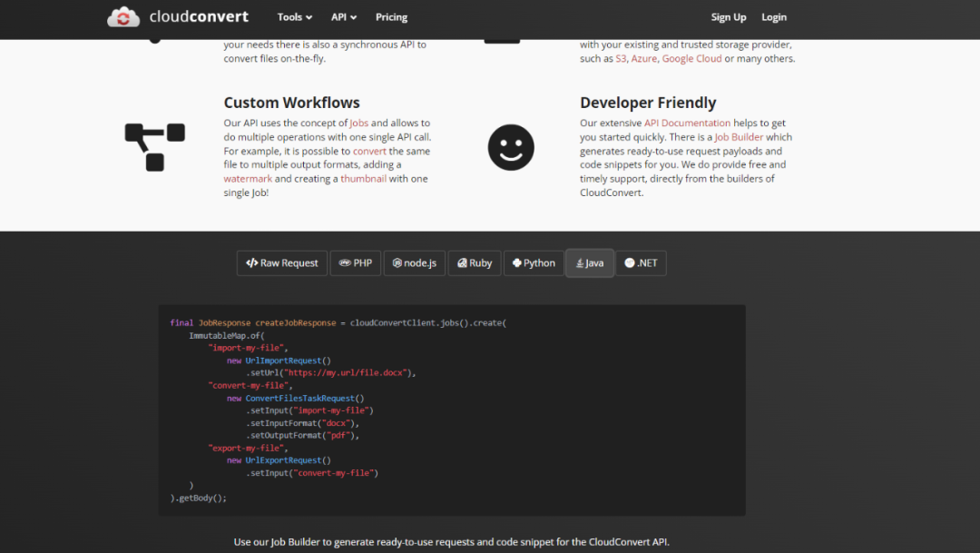Screen dimensions: 980x553
Task: Open the S3 storage link
Action: click(621, 58)
